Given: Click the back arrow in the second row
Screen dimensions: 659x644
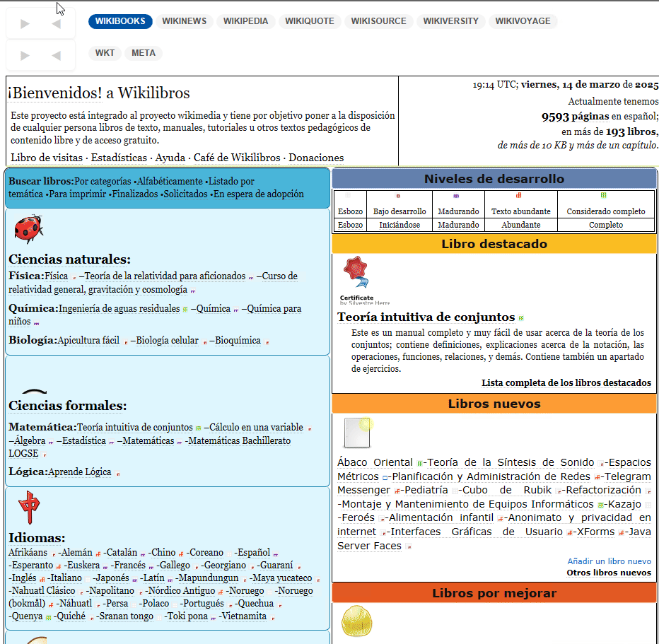Looking at the screenshot, I should pos(57,55).
